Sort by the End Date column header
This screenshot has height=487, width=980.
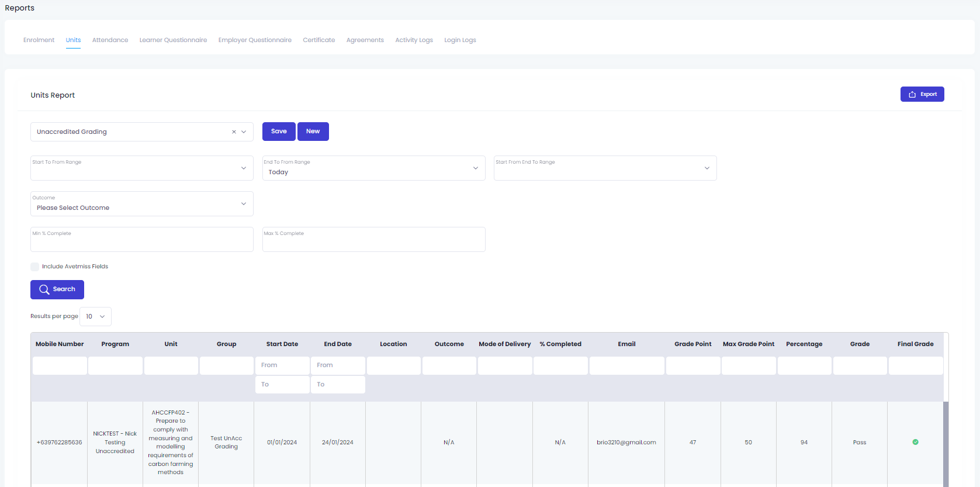[338, 344]
